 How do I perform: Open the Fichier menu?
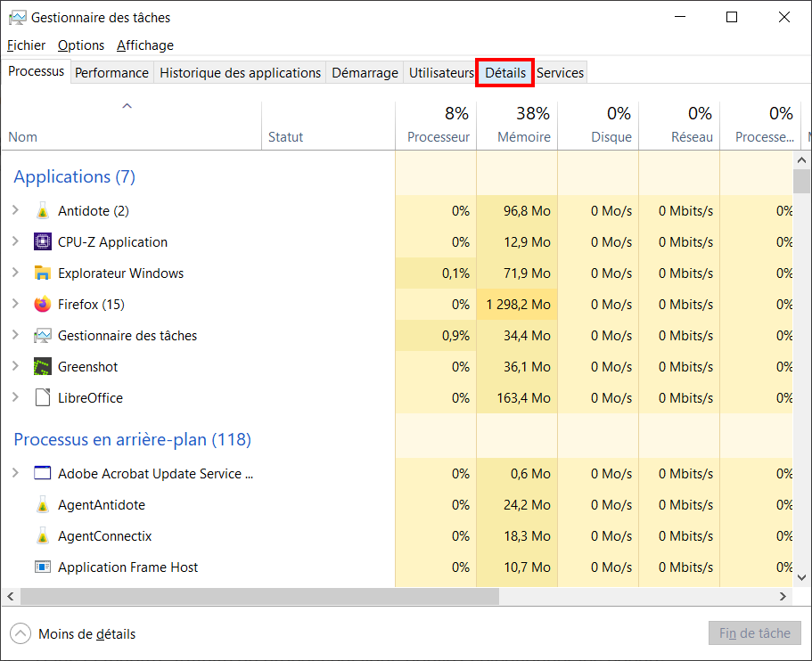26,45
